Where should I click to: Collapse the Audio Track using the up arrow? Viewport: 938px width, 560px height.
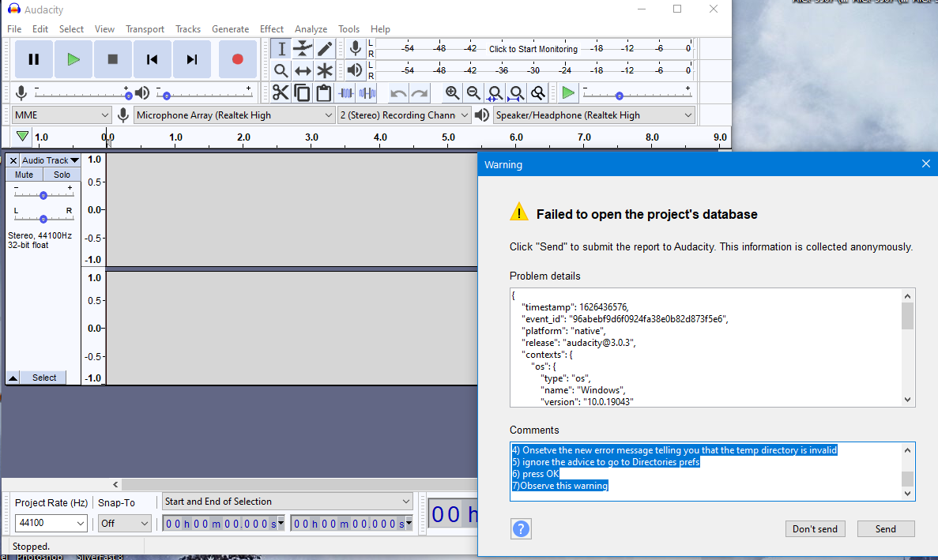pyautogui.click(x=13, y=378)
